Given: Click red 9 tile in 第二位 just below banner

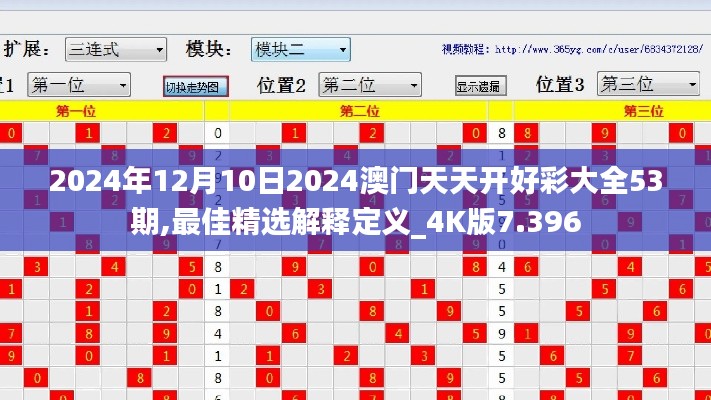Looking at the screenshot, I should pos(295,267).
